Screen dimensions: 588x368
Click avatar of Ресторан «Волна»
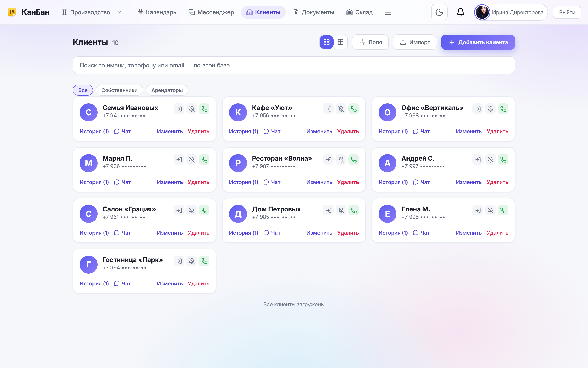click(238, 163)
